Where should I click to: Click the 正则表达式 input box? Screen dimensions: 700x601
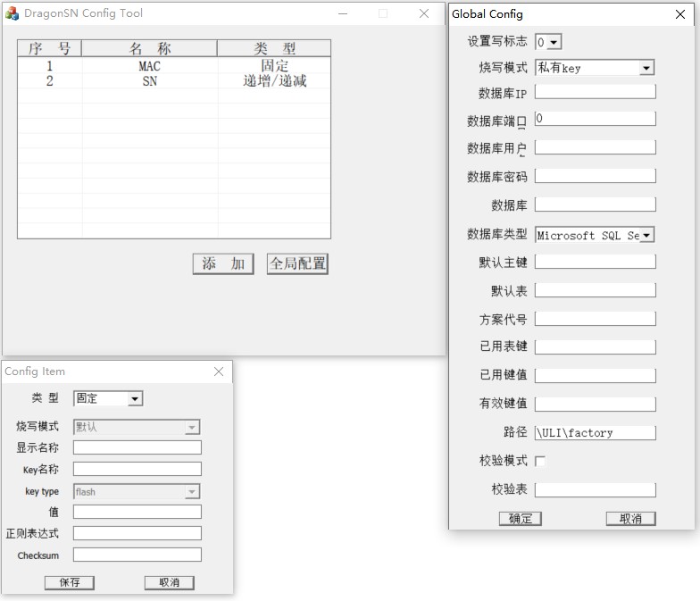point(137,533)
